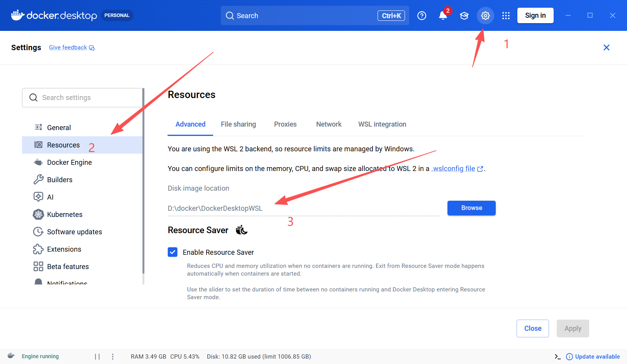Click the Resource Saver moon whale icon

pyautogui.click(x=242, y=230)
